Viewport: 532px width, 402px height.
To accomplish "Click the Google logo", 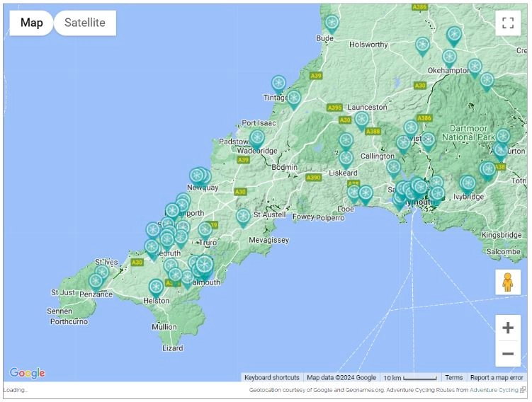I will tap(27, 373).
